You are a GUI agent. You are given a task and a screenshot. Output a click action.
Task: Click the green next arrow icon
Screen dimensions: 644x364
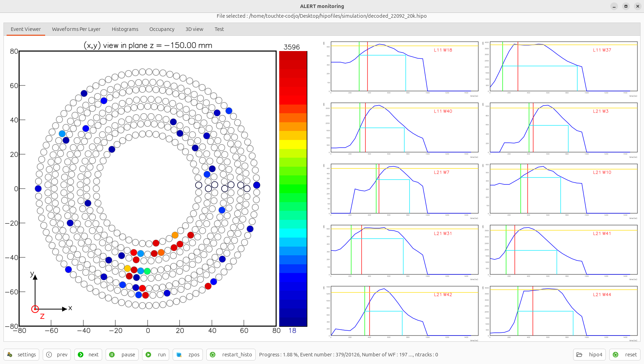click(x=81, y=355)
